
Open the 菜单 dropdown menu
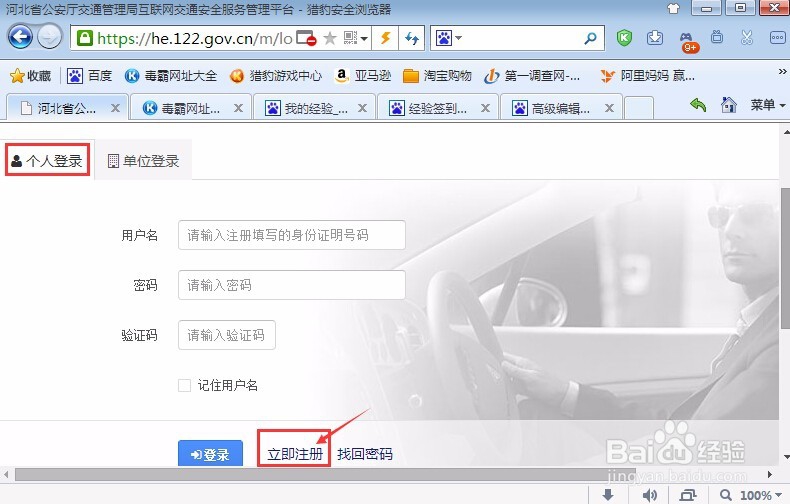pyautogui.click(x=767, y=105)
